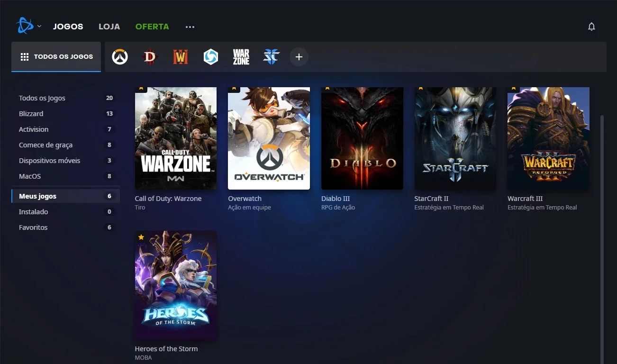Add a game with the plus button
This screenshot has height=364, width=617.
299,57
